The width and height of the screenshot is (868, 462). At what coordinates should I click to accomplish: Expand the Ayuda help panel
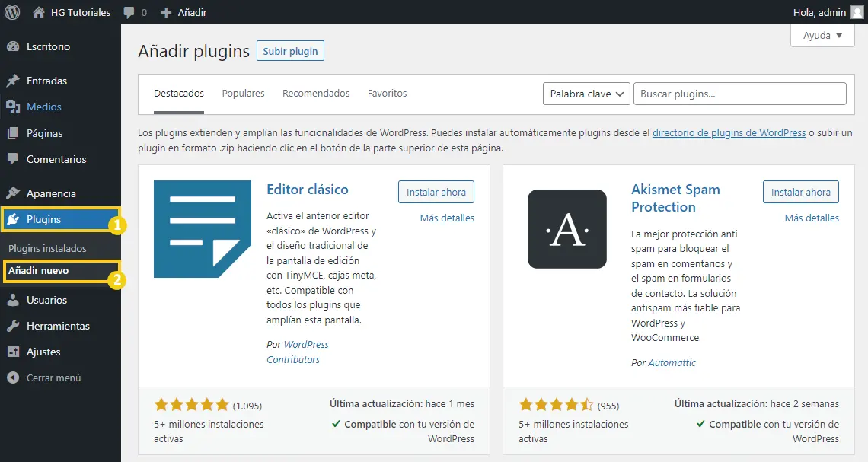tap(822, 36)
